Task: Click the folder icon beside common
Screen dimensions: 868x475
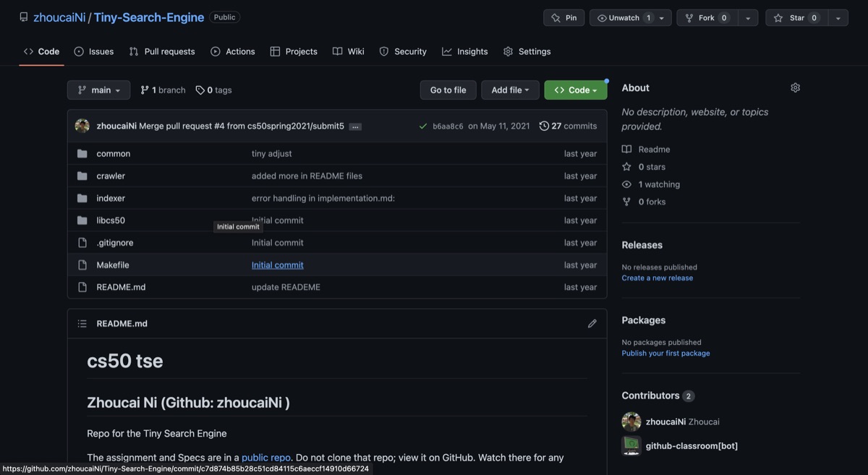Action: [x=82, y=153]
